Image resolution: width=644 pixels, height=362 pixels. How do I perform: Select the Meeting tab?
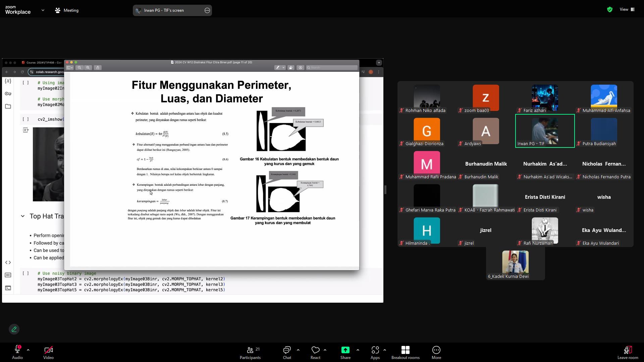point(67,10)
